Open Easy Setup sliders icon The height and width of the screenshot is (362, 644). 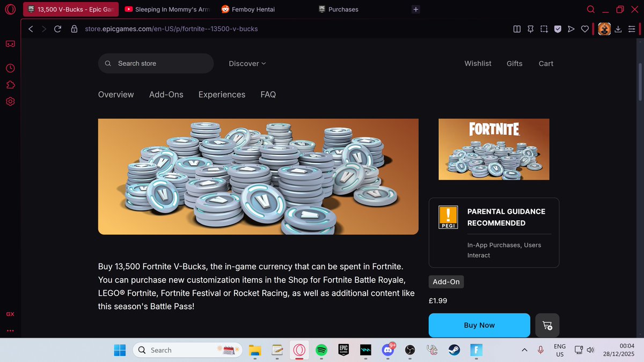point(631,29)
